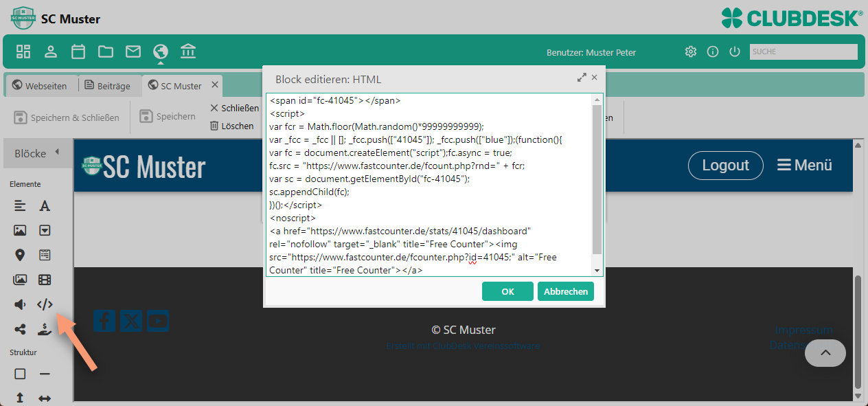Click the X (Twitter) icon in the footer
Image resolution: width=868 pixels, height=406 pixels.
coord(131,321)
